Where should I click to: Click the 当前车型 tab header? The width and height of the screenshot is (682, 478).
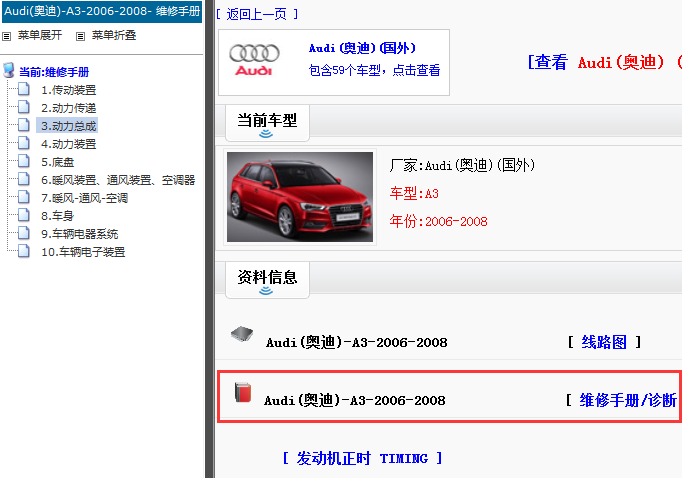[x=267, y=123]
